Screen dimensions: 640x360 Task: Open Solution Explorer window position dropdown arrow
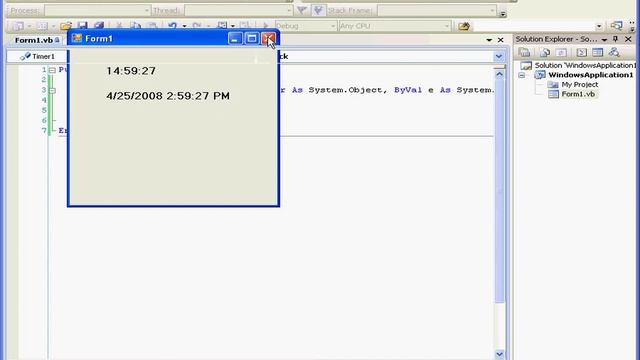tap(604, 40)
